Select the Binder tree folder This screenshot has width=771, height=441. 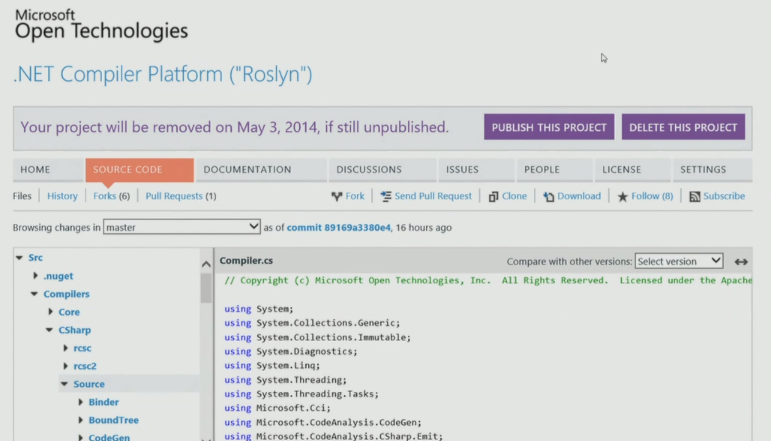(104, 402)
